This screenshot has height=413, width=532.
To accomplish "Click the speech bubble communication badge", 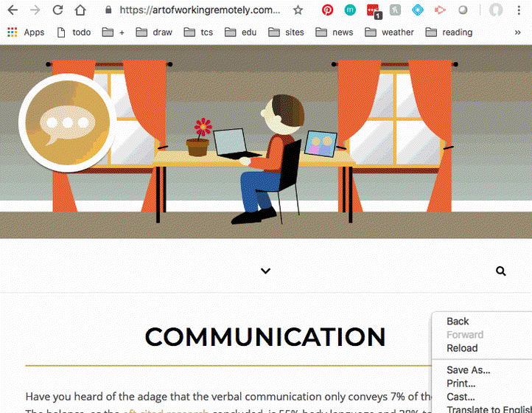I will coord(68,123).
